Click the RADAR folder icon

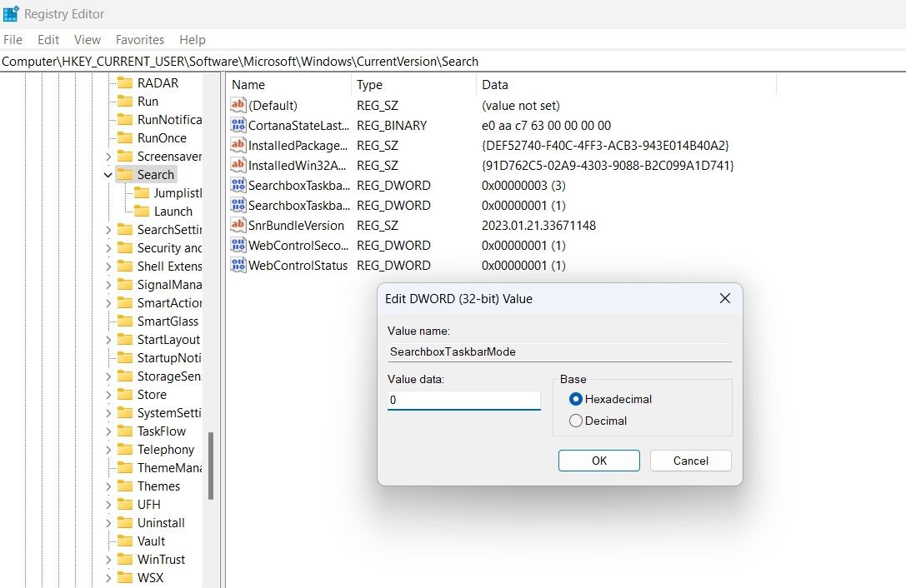[125, 82]
